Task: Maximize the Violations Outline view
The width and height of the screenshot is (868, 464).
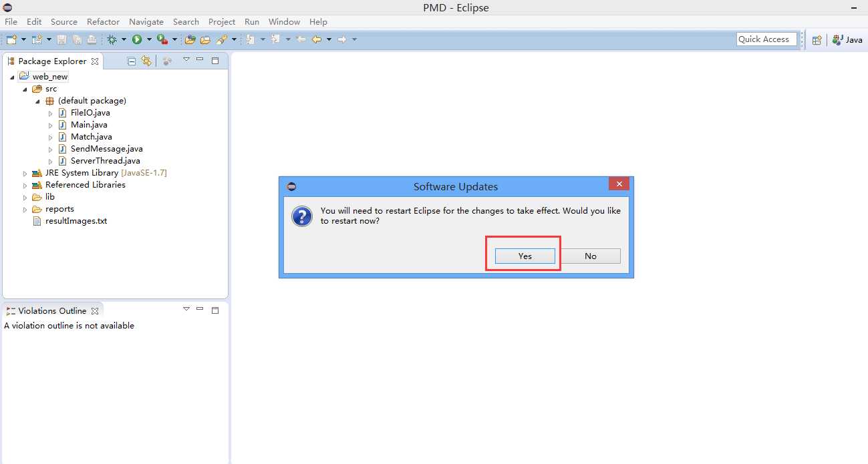Action: coord(215,310)
